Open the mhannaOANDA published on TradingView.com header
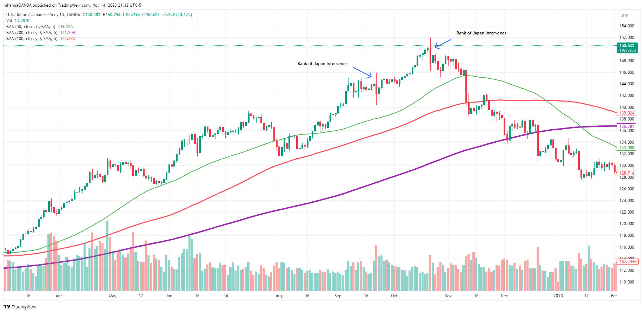The image size is (644, 313). pyautogui.click(x=72, y=5)
